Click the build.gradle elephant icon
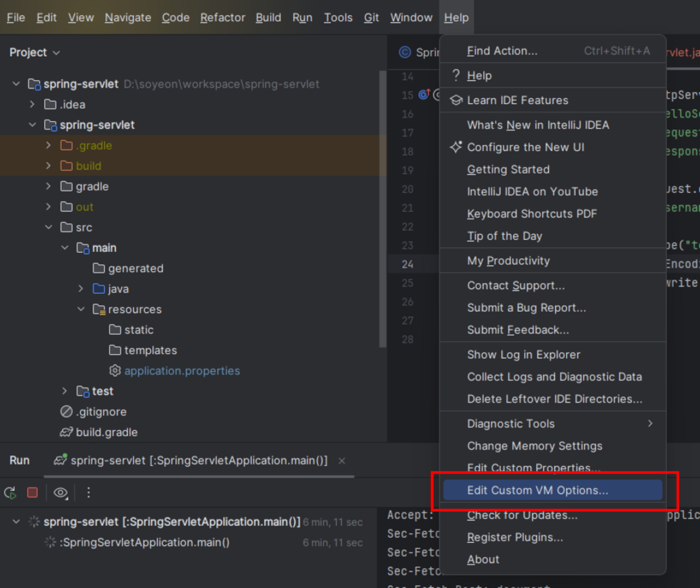Viewport: 700px width, 588px height. pyautogui.click(x=67, y=432)
